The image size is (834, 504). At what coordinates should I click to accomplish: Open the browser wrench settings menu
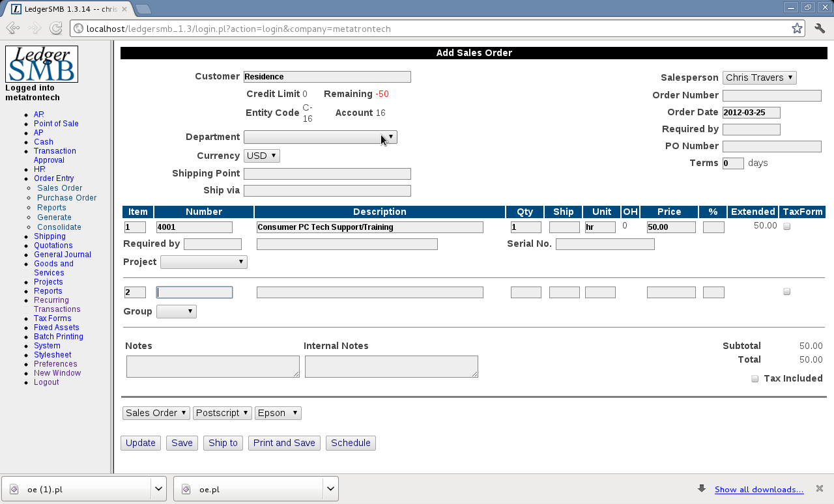pyautogui.click(x=820, y=29)
